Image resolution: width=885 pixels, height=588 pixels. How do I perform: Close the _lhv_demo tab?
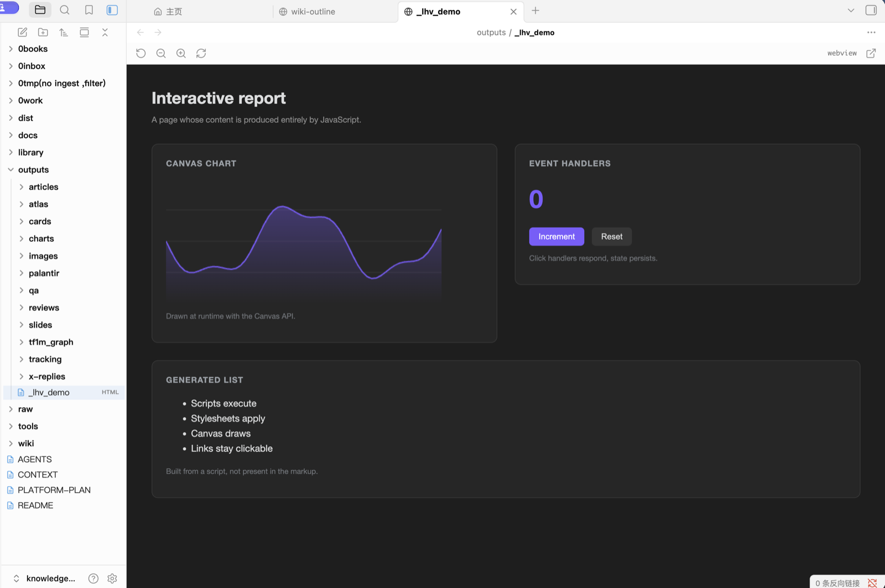click(x=513, y=12)
